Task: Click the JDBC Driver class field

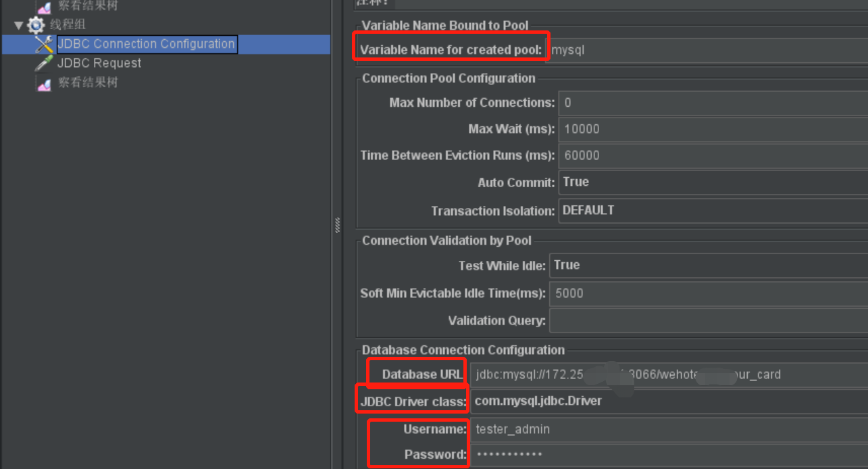Action: coord(669,401)
